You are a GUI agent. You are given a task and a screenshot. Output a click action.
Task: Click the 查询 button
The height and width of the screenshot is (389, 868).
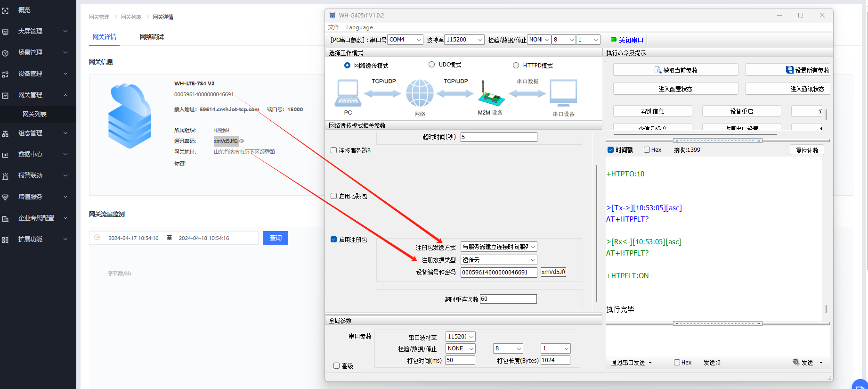click(276, 238)
